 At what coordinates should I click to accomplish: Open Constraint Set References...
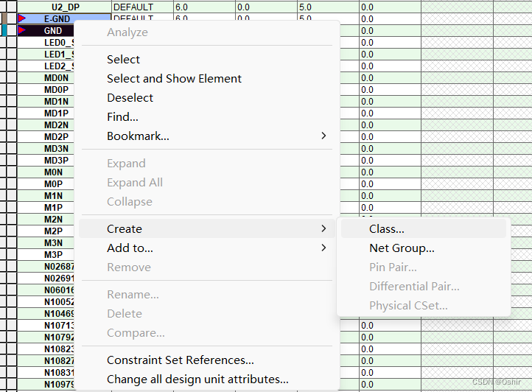pyautogui.click(x=180, y=360)
